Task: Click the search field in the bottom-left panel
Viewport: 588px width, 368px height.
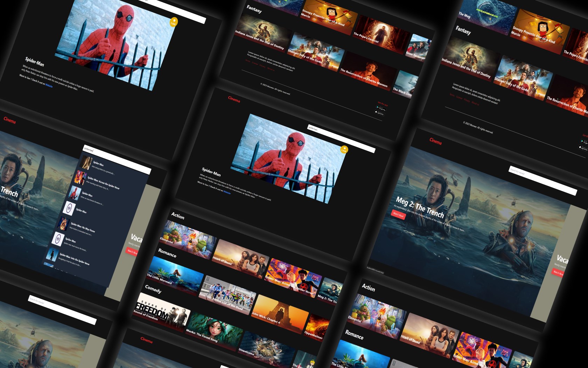Action: 62,310
